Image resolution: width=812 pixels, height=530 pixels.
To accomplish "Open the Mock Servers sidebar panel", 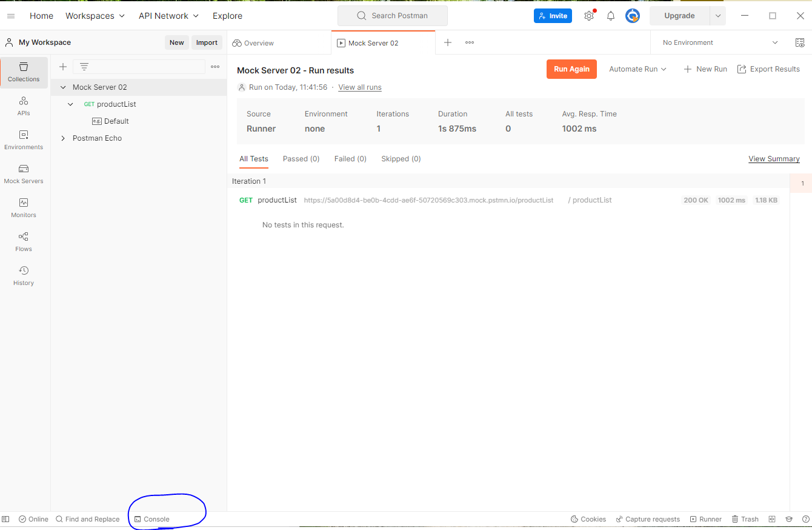I will pyautogui.click(x=24, y=174).
